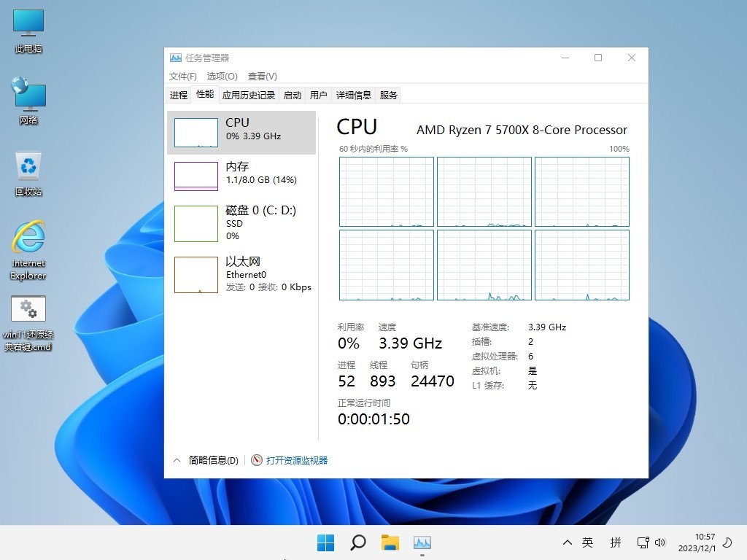Screen dimensions: 747x560
Task: Expand hidden icons in the system tray
Action: tap(567, 542)
